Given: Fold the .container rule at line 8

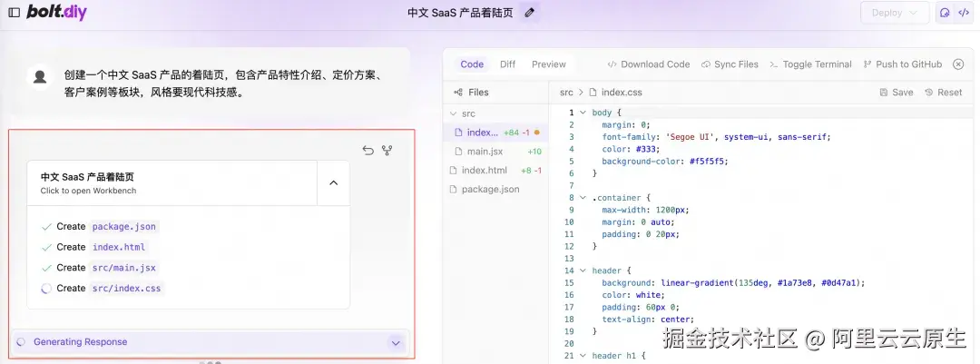Looking at the screenshot, I should [x=583, y=198].
